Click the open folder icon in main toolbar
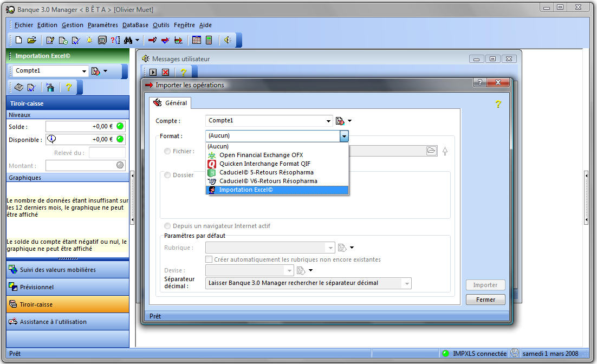Image resolution: width=597 pixels, height=364 pixels. 32,40
